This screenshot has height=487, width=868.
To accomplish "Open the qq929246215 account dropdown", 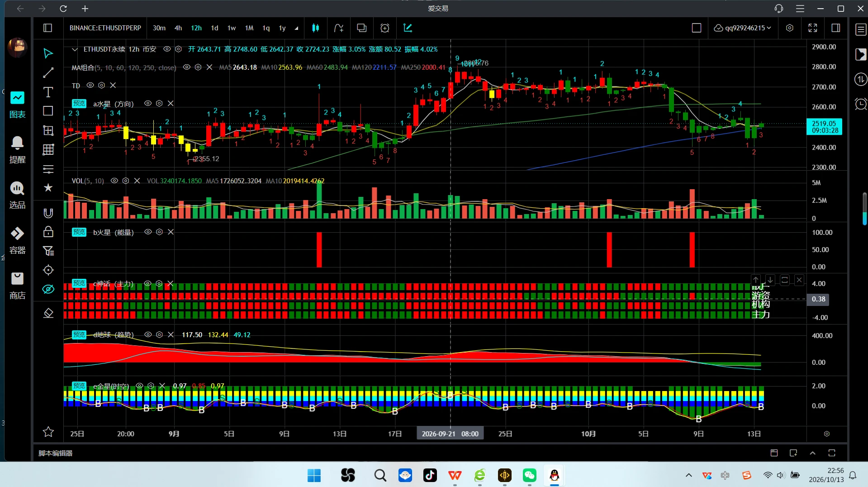I will [x=742, y=28].
